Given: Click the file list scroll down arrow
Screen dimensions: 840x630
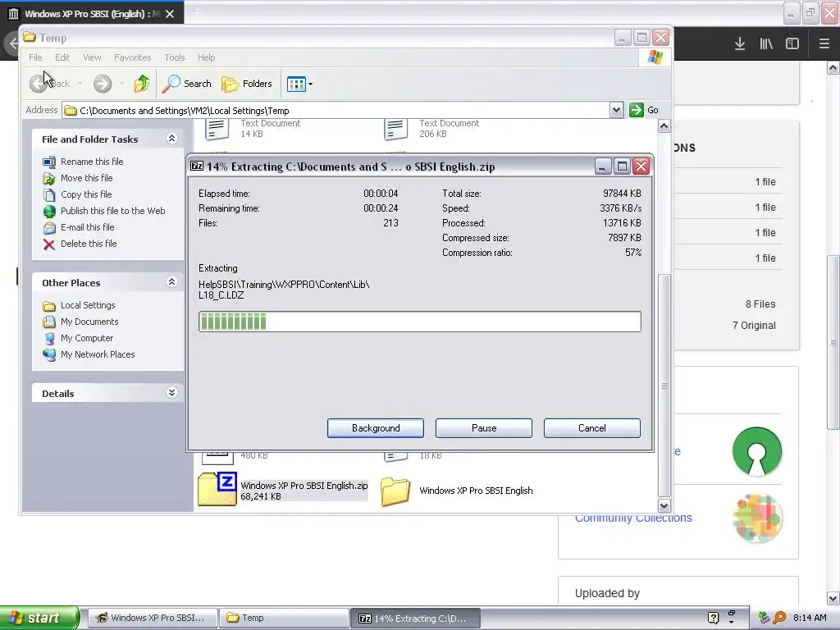Looking at the screenshot, I should tap(664, 505).
